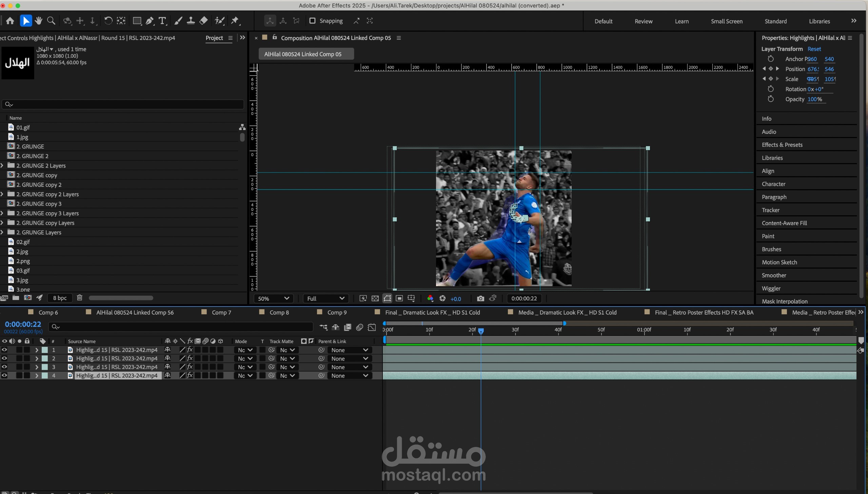
Task: Open the 50% magnification dropdown
Action: click(273, 299)
